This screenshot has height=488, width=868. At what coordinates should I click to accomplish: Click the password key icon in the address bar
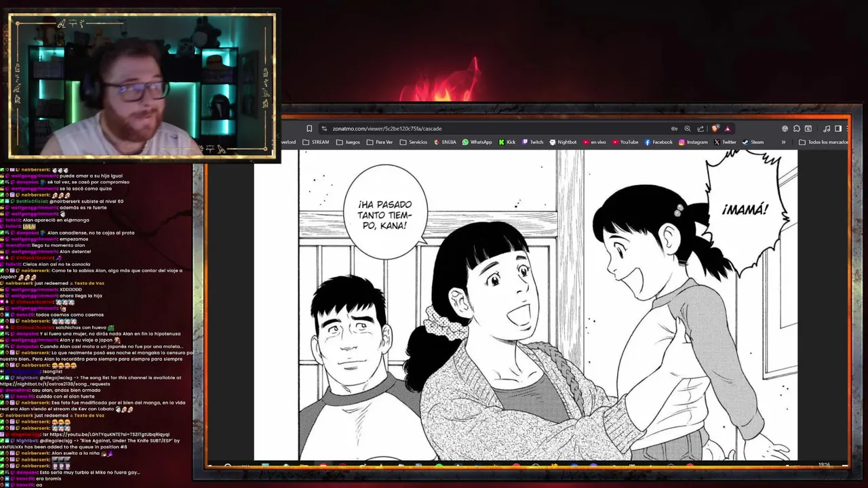click(674, 129)
